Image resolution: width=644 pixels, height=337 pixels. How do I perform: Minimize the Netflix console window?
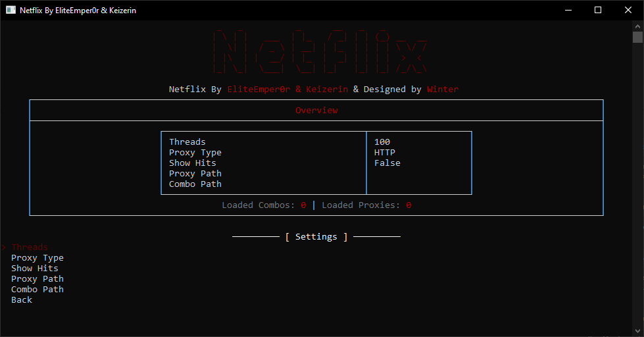pyautogui.click(x=568, y=10)
